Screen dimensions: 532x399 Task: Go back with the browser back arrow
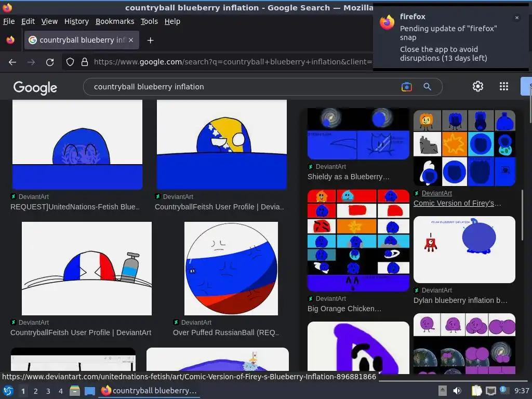click(12, 62)
